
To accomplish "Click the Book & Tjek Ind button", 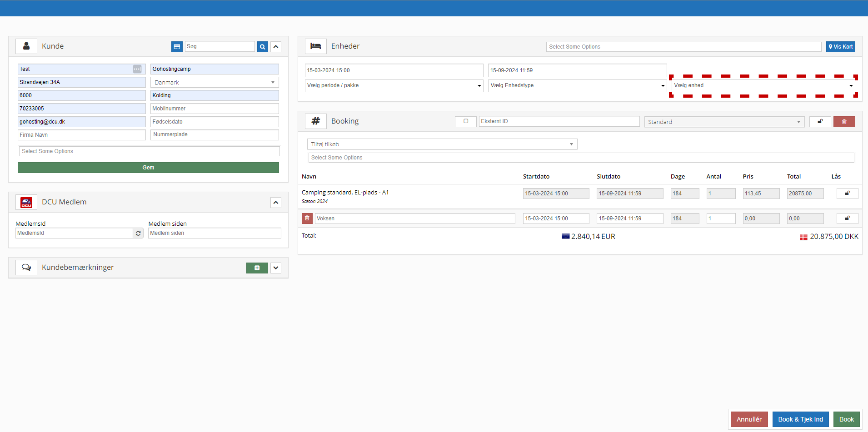I will click(800, 419).
